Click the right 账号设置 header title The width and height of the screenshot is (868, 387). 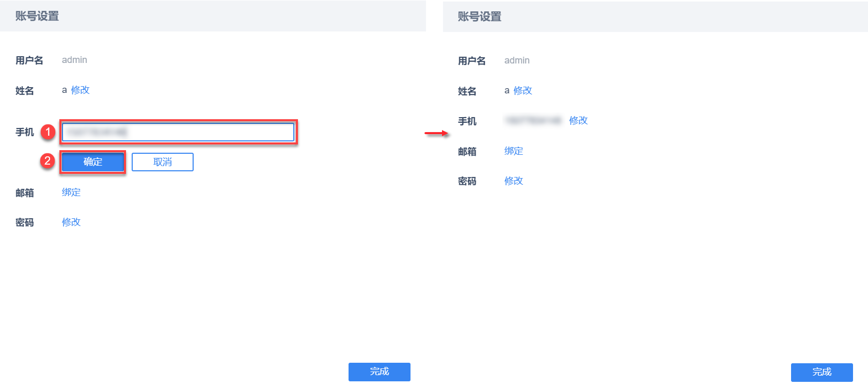[x=480, y=17]
